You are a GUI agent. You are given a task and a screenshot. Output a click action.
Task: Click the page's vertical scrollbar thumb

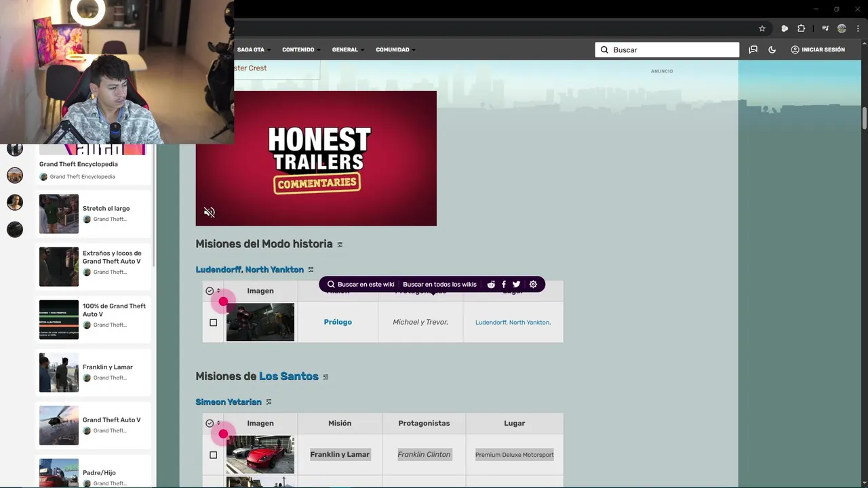tap(865, 117)
